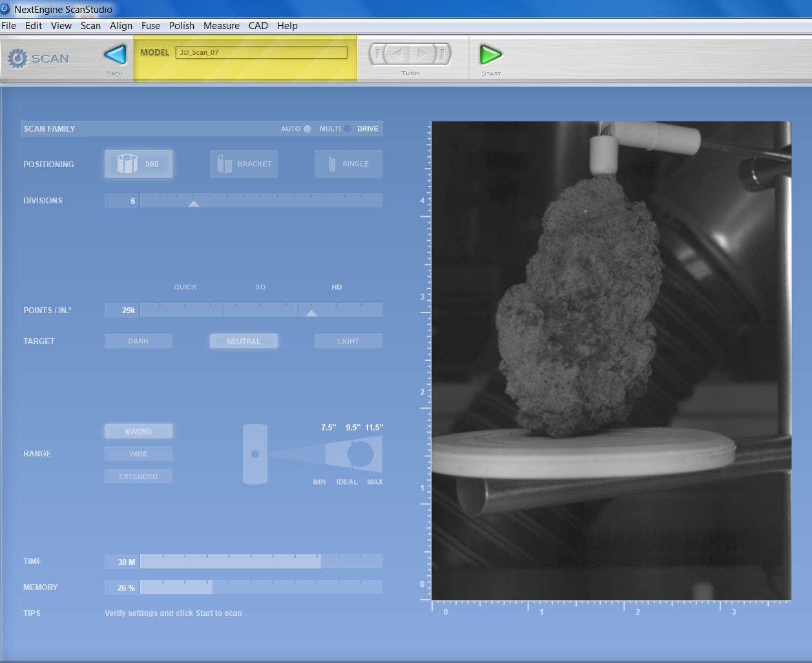
Task: Click the SCAN FAMILY header
Action: 49,129
